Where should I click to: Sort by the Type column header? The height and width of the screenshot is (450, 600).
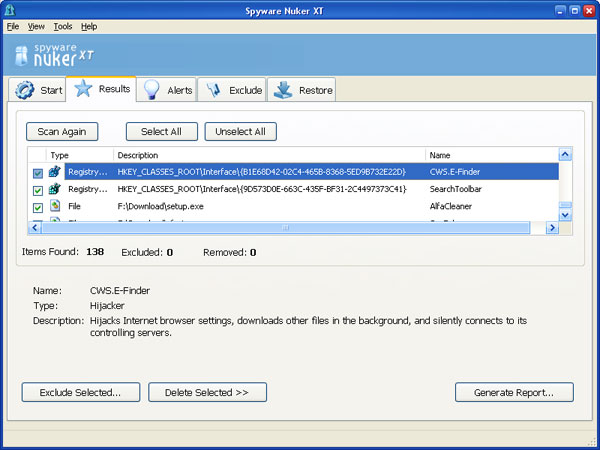pos(80,155)
